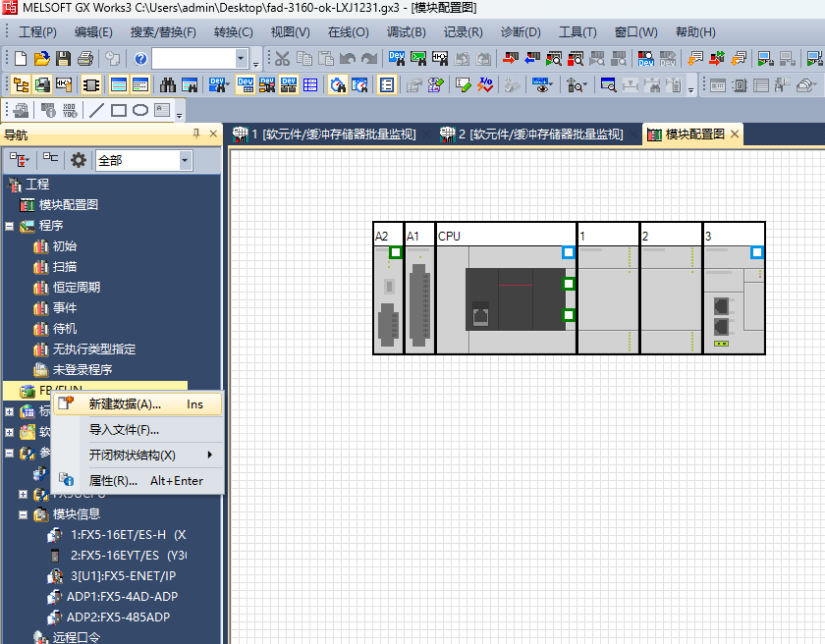The height and width of the screenshot is (644, 825).
Task: Click the I/O check icon in toolbar
Action: 485,84
